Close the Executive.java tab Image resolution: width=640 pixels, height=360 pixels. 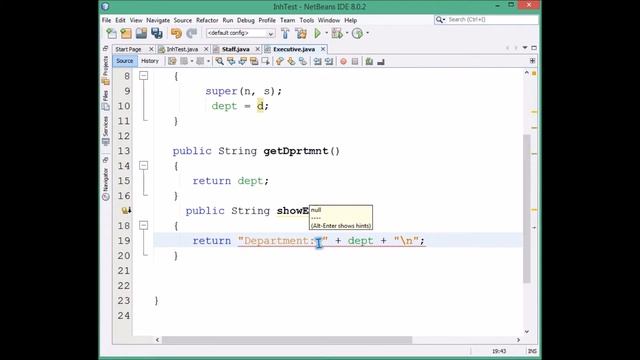point(323,49)
